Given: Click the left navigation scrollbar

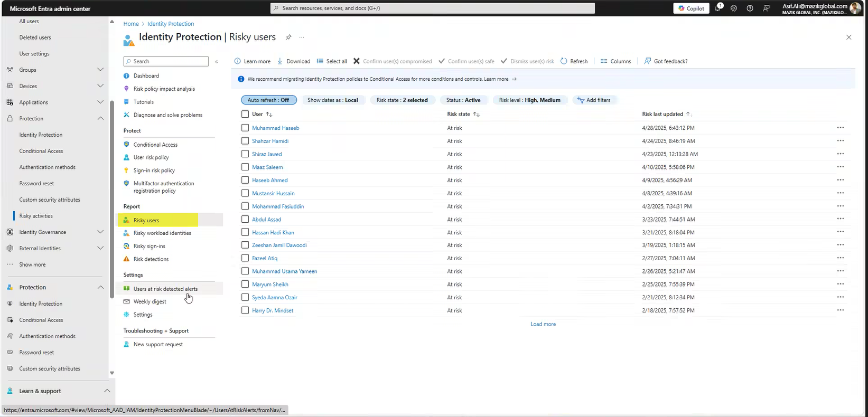Looking at the screenshot, I should pyautogui.click(x=112, y=199).
